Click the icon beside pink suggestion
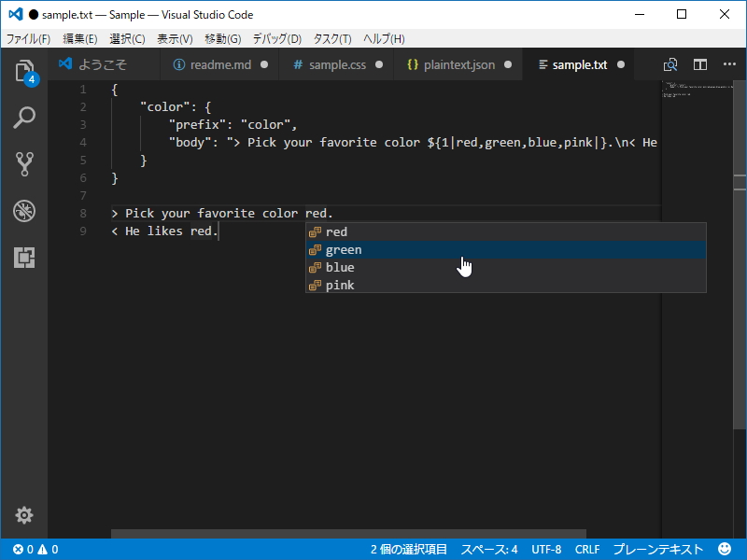 [315, 286]
